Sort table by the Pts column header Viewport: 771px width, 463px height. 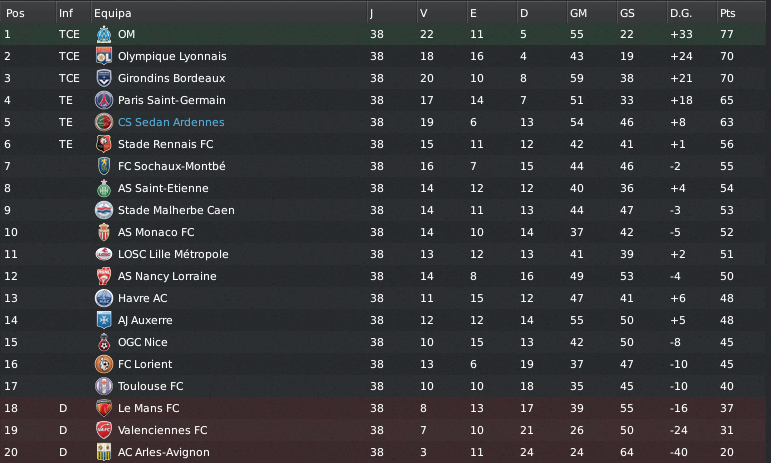tap(727, 13)
